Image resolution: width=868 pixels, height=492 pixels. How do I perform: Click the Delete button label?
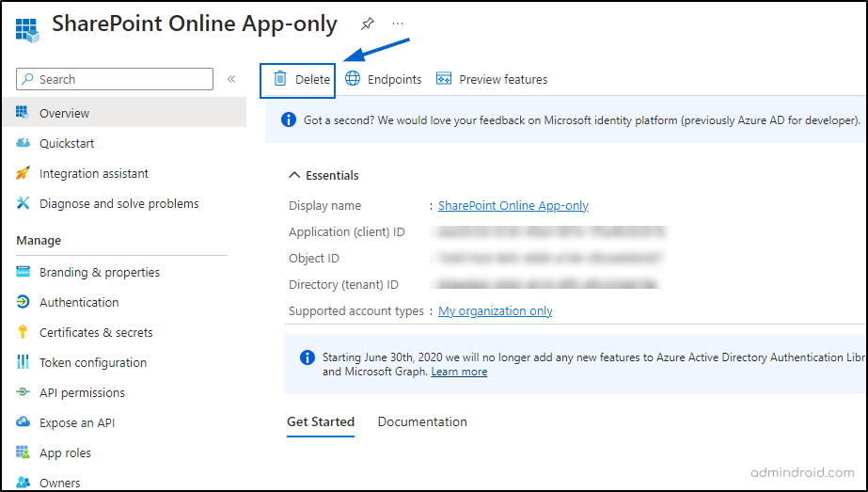[312, 79]
